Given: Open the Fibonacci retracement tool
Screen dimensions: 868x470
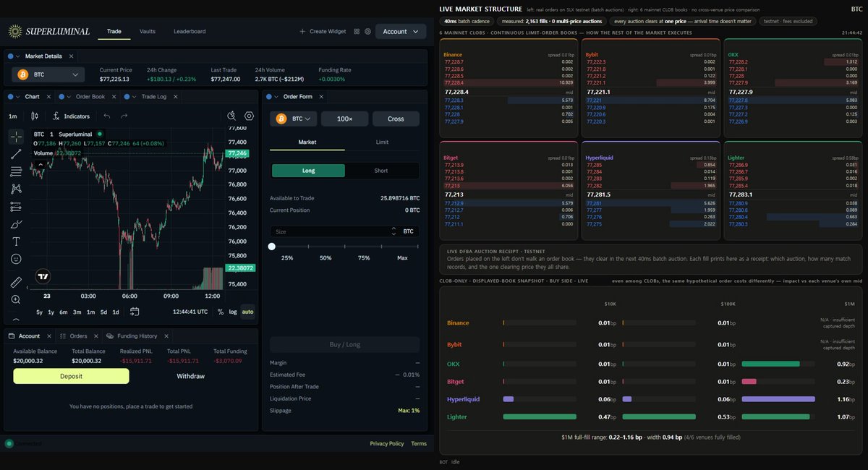Looking at the screenshot, I should pos(16,171).
